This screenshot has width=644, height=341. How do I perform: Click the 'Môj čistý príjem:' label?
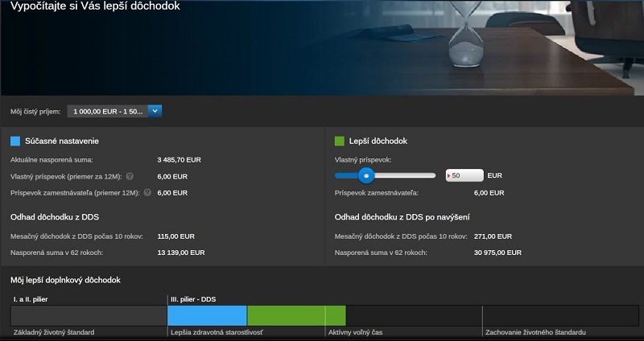coord(35,112)
